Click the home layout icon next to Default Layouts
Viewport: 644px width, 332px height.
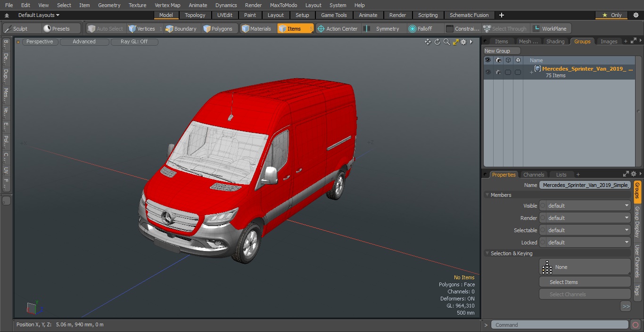click(x=7, y=15)
